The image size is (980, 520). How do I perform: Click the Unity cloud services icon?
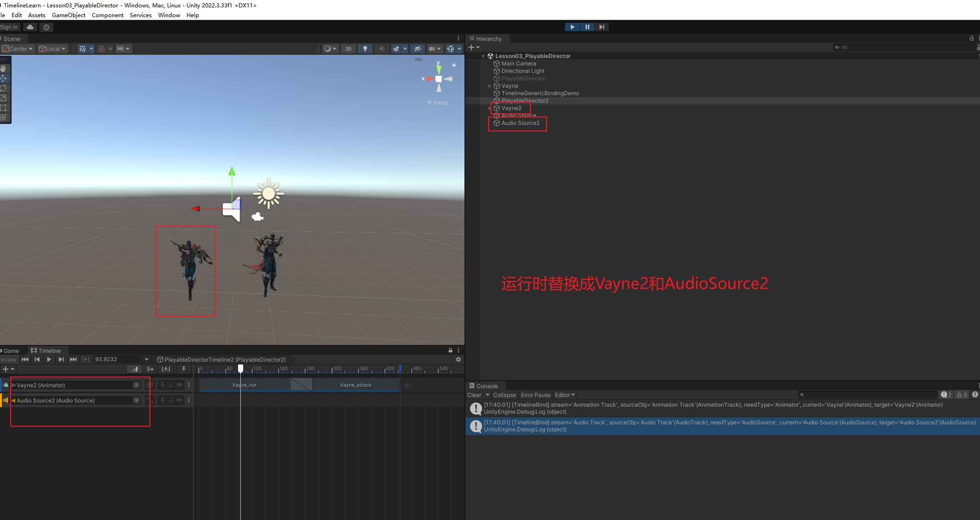(30, 27)
